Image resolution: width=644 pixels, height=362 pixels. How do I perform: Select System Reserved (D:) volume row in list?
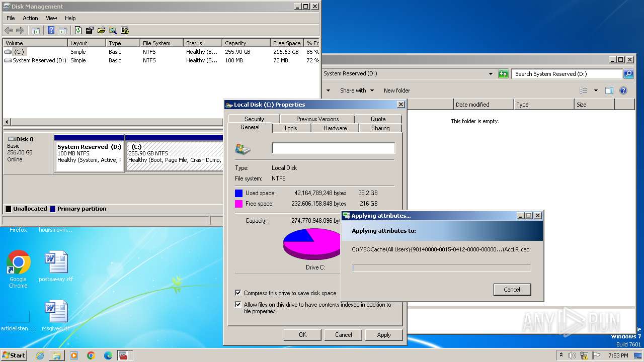coord(161,60)
